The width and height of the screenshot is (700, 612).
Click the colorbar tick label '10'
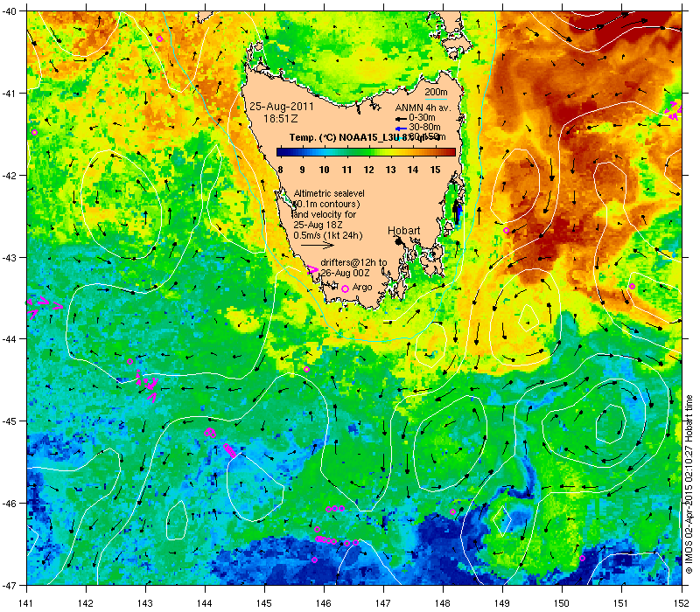pos(324,170)
